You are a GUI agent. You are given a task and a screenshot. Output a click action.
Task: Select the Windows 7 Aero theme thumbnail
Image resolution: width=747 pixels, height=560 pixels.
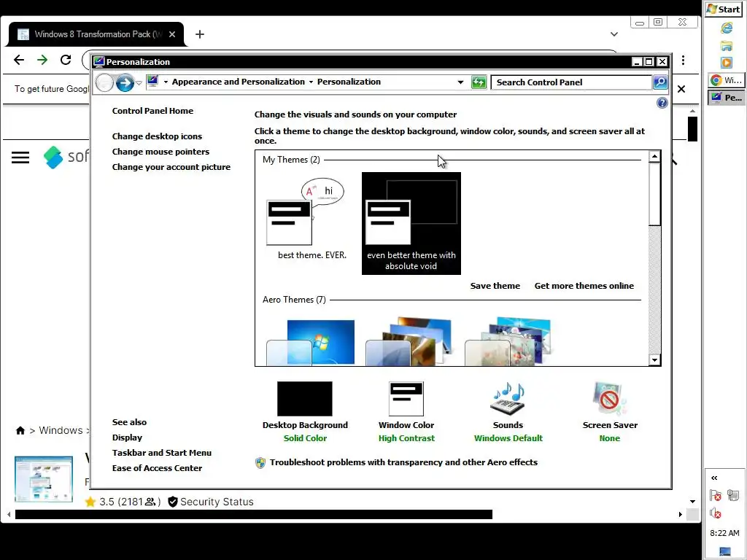coord(311,343)
